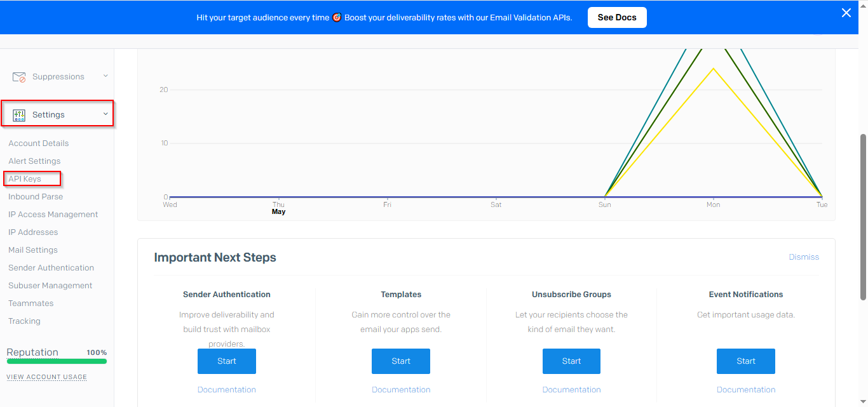Viewport: 868px width, 407px height.
Task: Expand the Suppressions menu chevron
Action: coord(105,76)
